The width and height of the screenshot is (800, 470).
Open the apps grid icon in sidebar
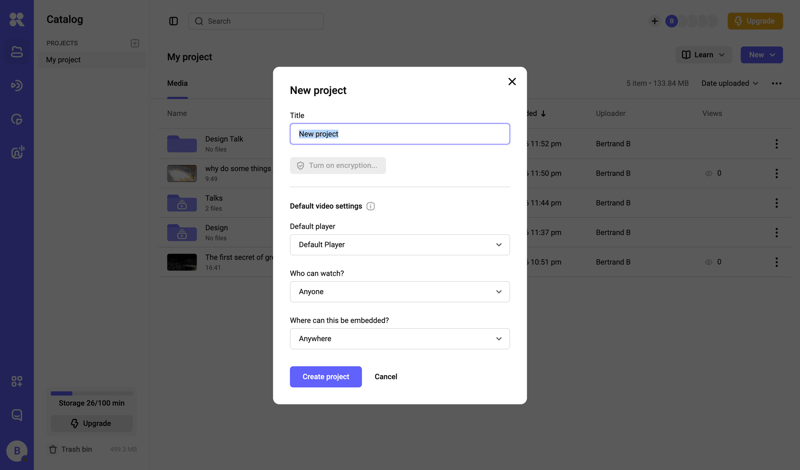coord(17,381)
